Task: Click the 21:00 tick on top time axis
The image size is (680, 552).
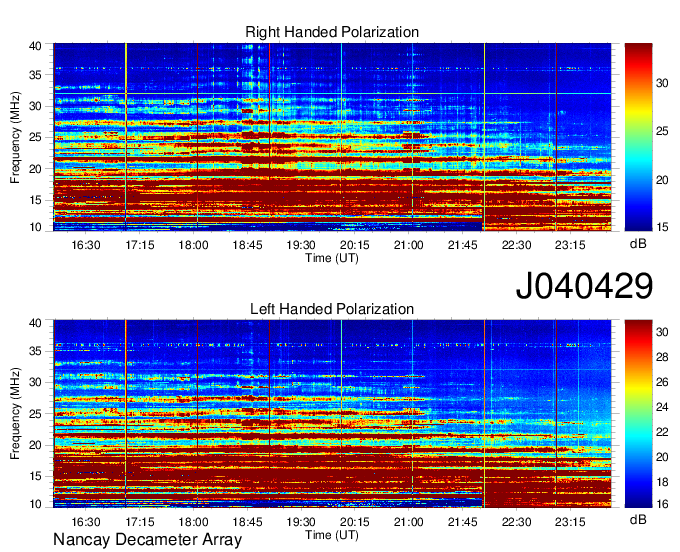Action: pos(409,245)
